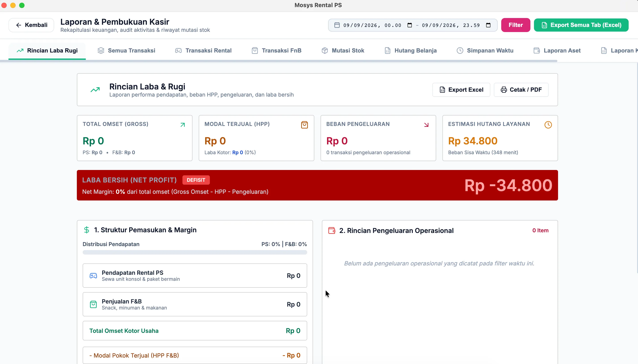The width and height of the screenshot is (638, 364).
Task: Click the '0 Item' expense count
Action: pos(540,231)
